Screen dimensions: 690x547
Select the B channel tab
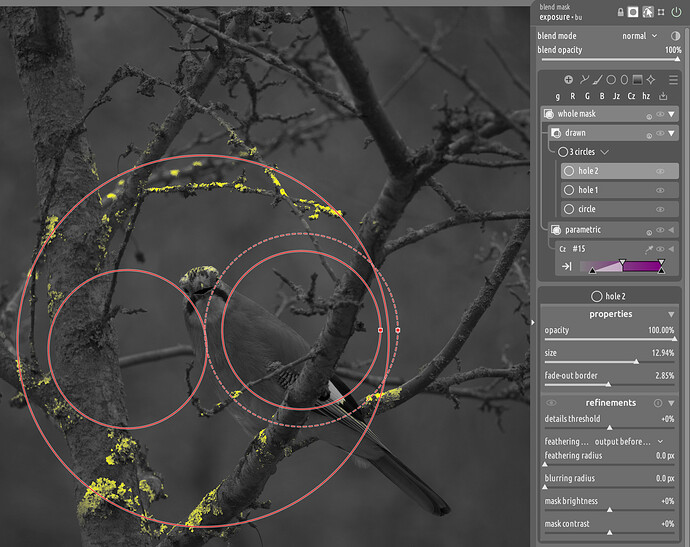click(x=602, y=96)
